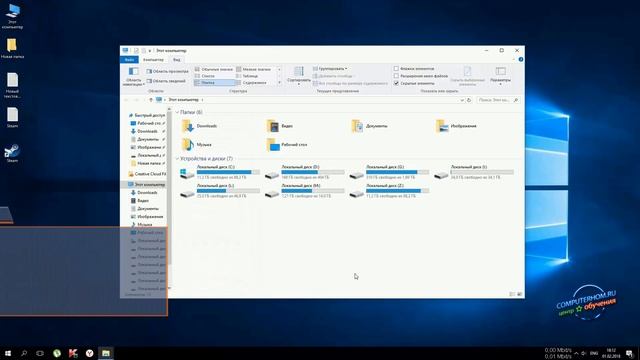The image size is (640, 360).
Task: Select Локальный диск (D:) drive
Action: pos(304,172)
